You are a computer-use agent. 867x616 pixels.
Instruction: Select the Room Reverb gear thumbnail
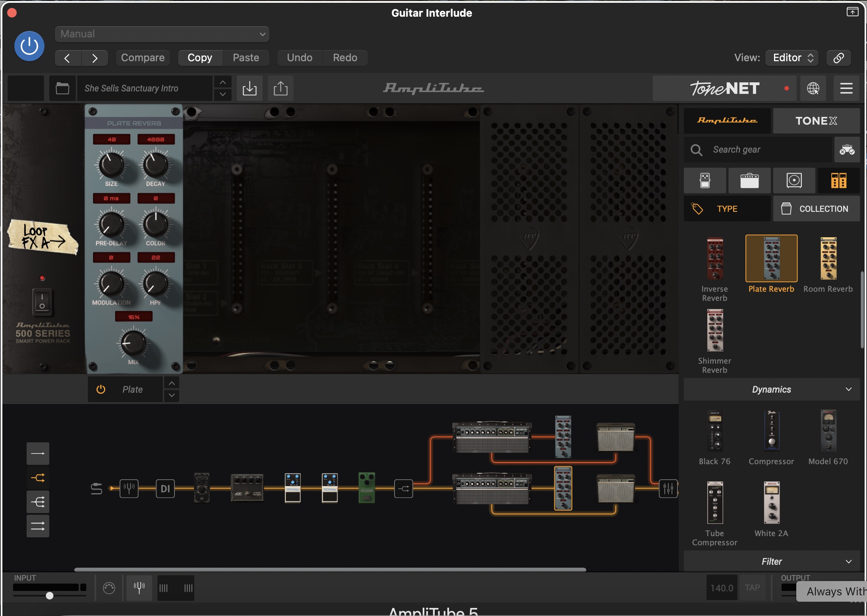828,258
